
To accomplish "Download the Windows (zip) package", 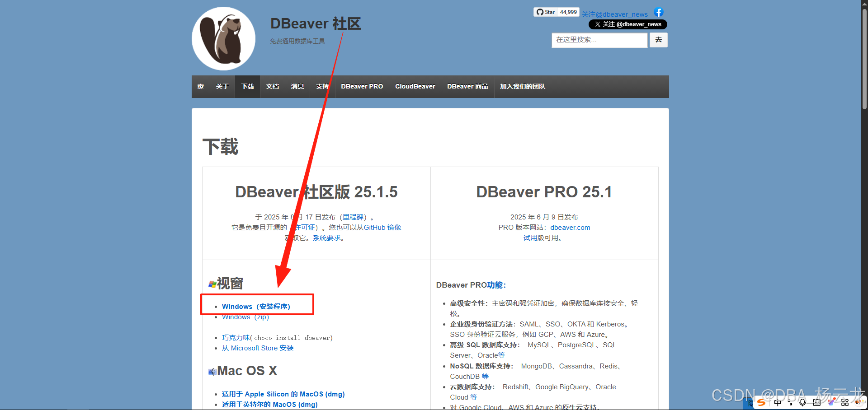I will (x=245, y=317).
